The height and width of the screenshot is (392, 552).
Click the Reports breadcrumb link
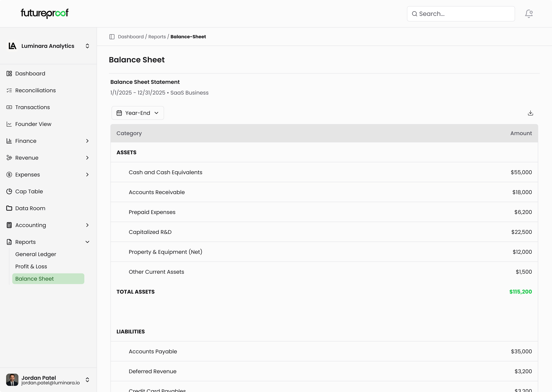(x=157, y=37)
